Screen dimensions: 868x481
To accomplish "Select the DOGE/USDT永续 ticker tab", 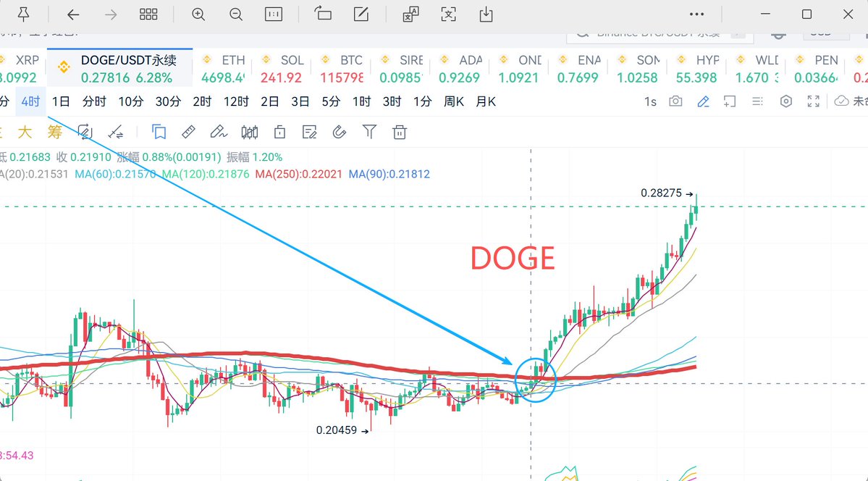I will [120, 68].
